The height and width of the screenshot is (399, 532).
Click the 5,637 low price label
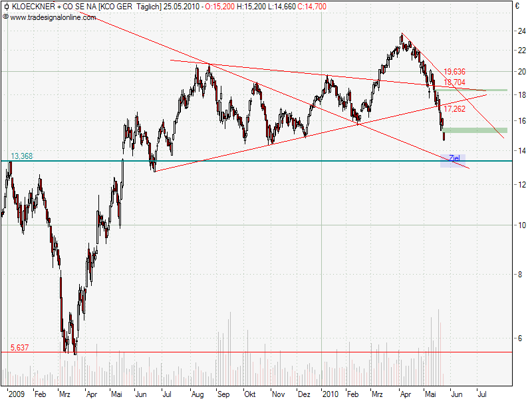[x=19, y=347]
